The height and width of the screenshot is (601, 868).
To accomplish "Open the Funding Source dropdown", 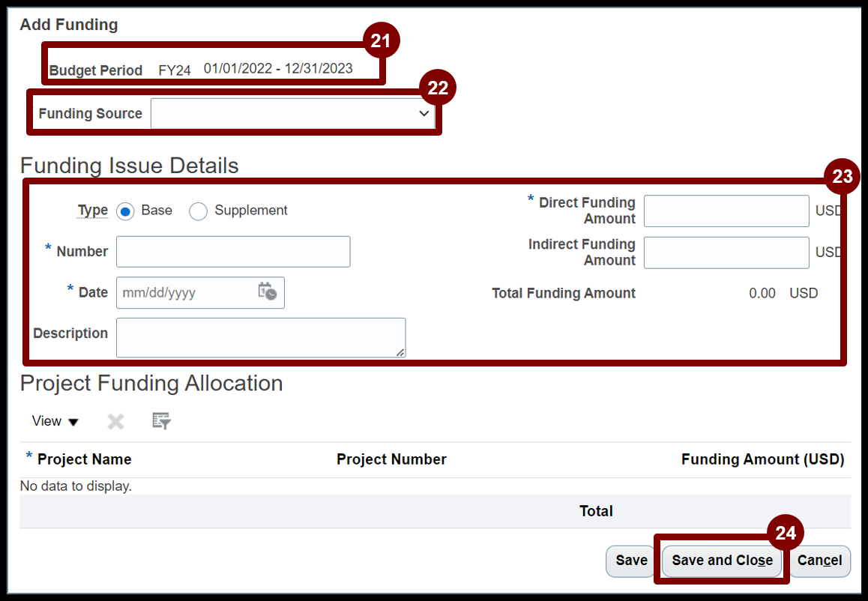I will (x=292, y=114).
